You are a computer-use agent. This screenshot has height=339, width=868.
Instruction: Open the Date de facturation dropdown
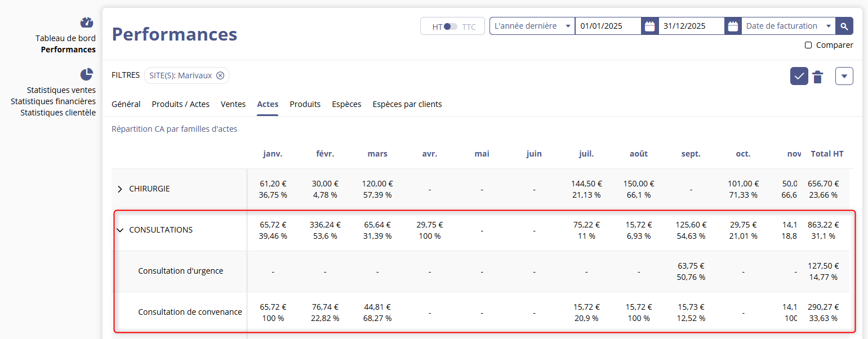pos(787,26)
